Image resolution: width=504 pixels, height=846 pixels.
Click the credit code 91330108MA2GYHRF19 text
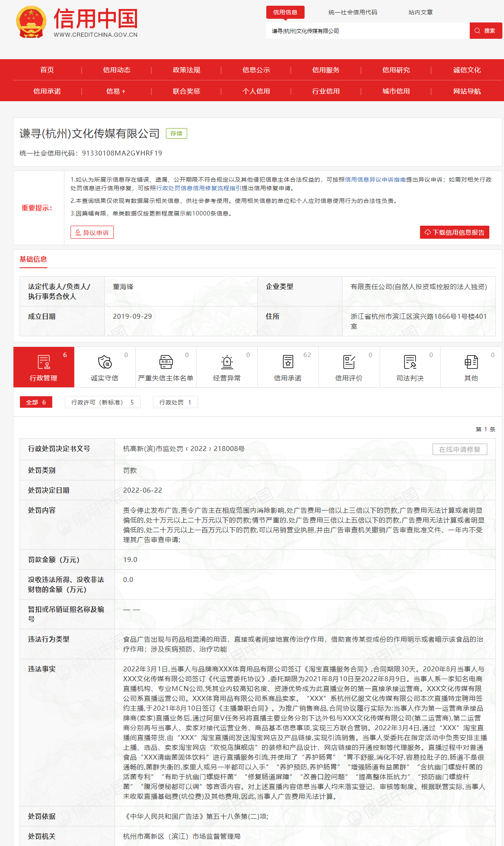click(x=122, y=153)
